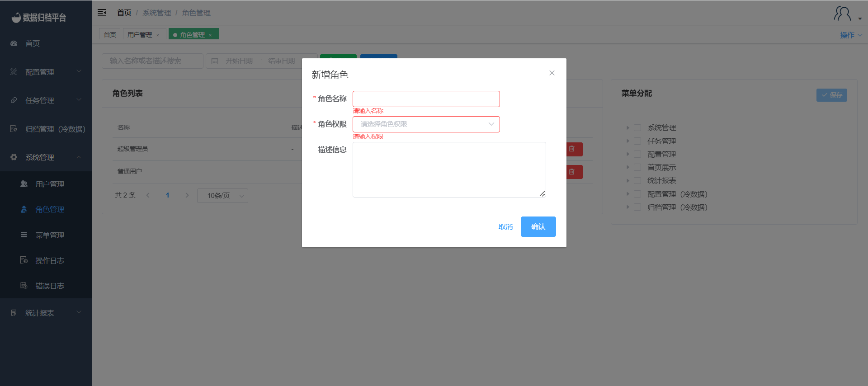Click the 超级管理员 name cell
The image size is (868, 386).
(132, 149)
